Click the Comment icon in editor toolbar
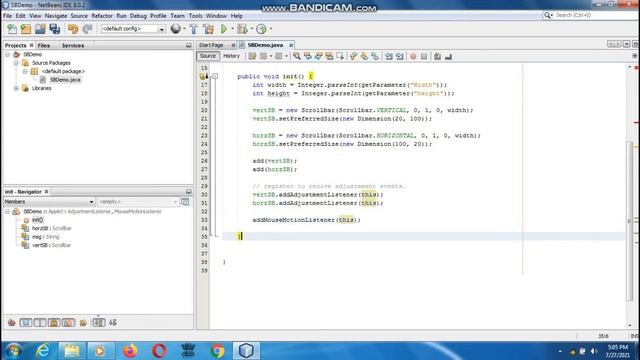 pos(438,56)
